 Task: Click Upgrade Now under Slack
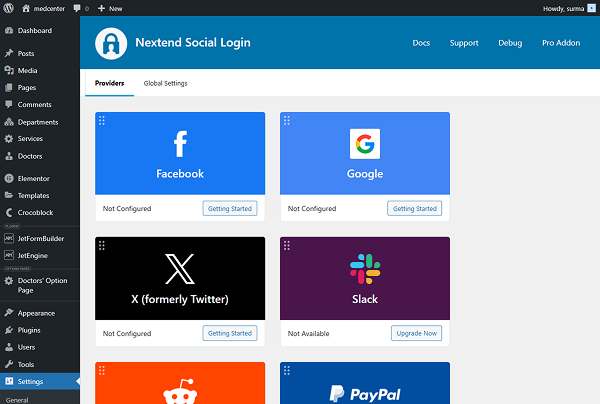[417, 333]
